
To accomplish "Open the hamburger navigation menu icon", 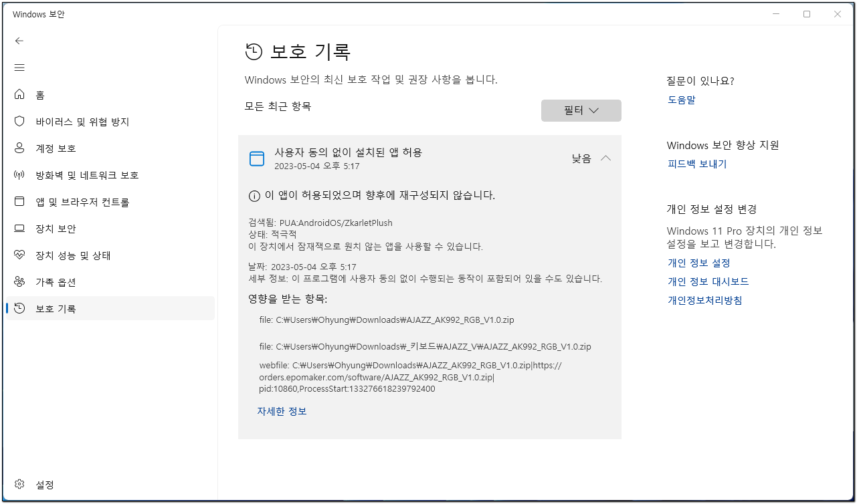I will (19, 68).
